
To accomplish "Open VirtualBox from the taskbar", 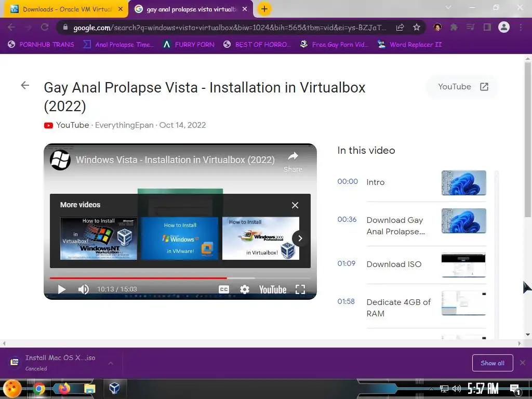I will [x=114, y=388].
